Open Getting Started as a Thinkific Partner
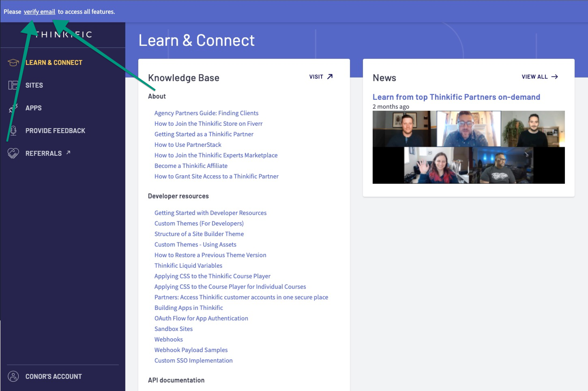The image size is (588, 391). pyautogui.click(x=204, y=134)
